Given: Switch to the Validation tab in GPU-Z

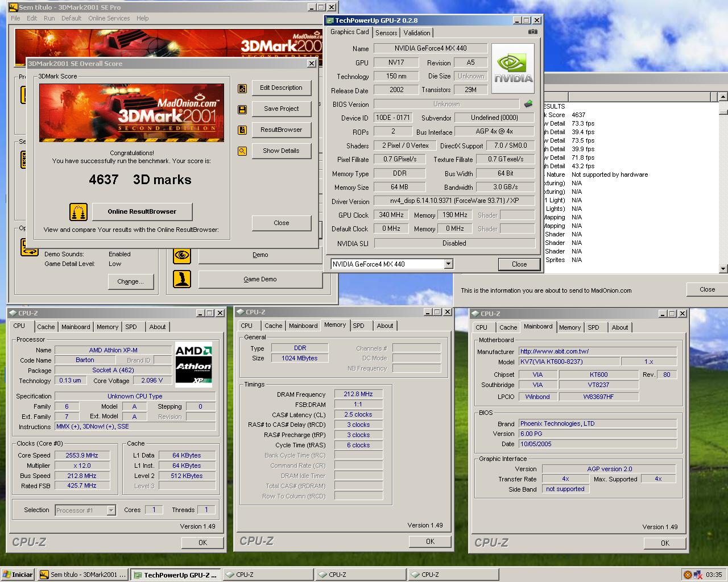Looking at the screenshot, I should coord(417,33).
